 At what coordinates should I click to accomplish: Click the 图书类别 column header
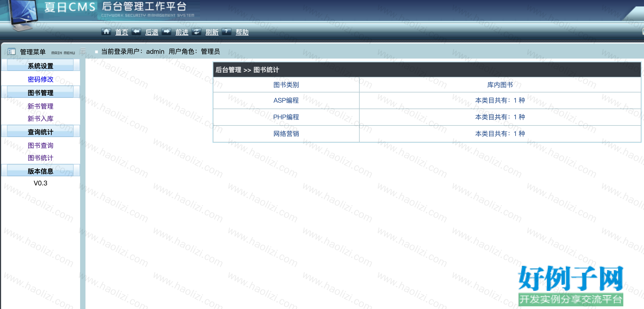point(286,85)
